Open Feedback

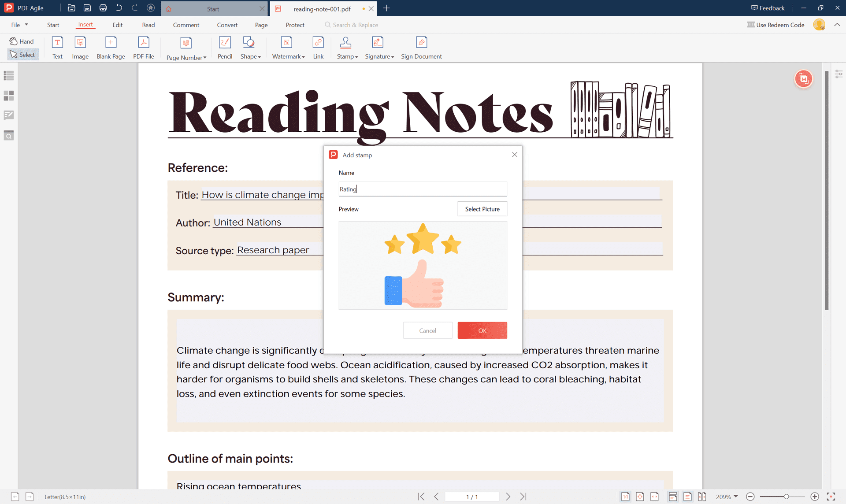pyautogui.click(x=768, y=8)
